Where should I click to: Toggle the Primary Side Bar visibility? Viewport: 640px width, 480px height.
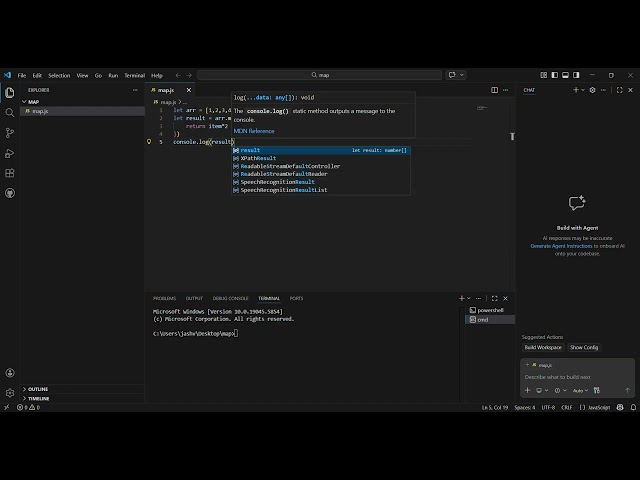click(x=555, y=75)
